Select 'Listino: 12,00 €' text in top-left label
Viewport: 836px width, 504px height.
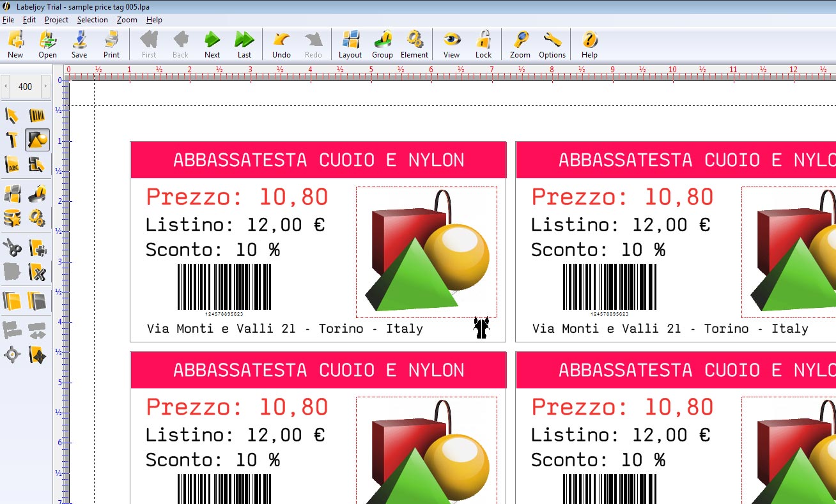(235, 224)
